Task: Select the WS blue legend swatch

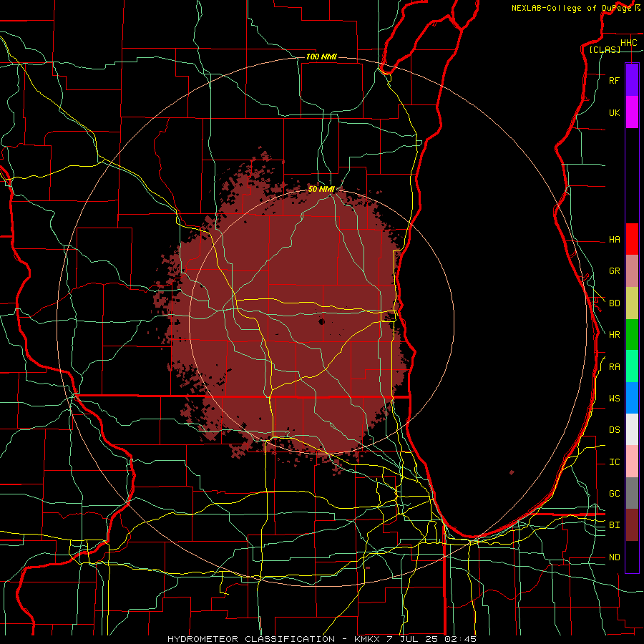Action: 632,398
